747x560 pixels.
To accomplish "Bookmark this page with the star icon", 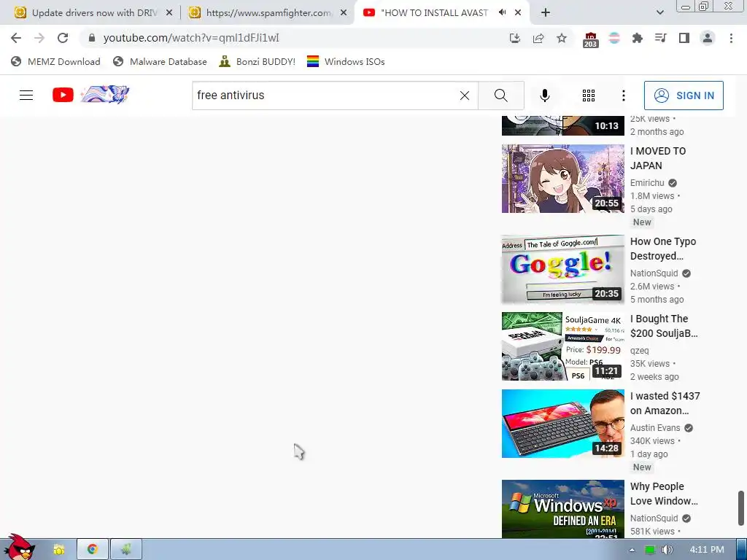I will click(562, 38).
